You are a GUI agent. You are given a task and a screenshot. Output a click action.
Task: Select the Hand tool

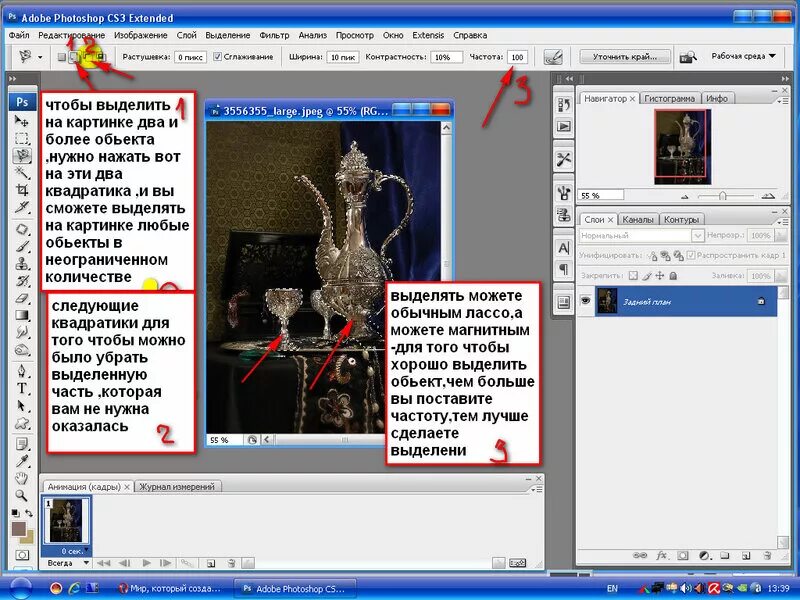pos(21,479)
